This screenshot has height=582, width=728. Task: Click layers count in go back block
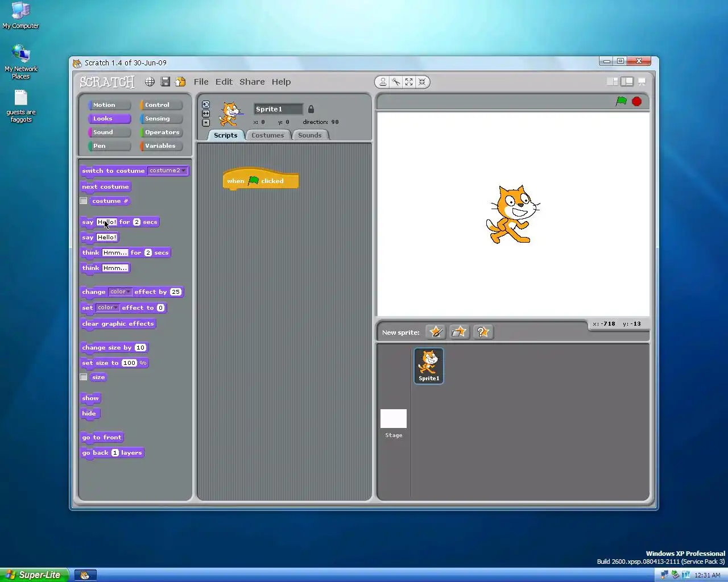click(x=115, y=453)
